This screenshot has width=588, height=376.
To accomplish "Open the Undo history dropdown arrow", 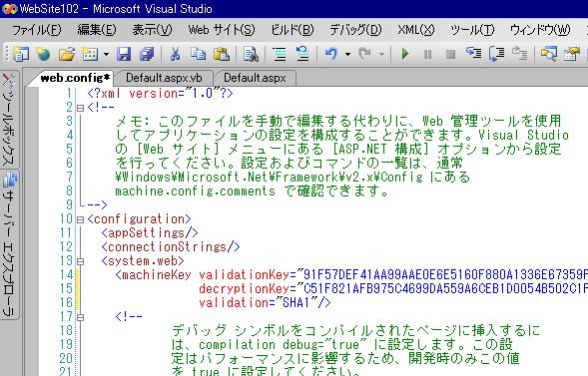I will pyautogui.click(x=347, y=54).
